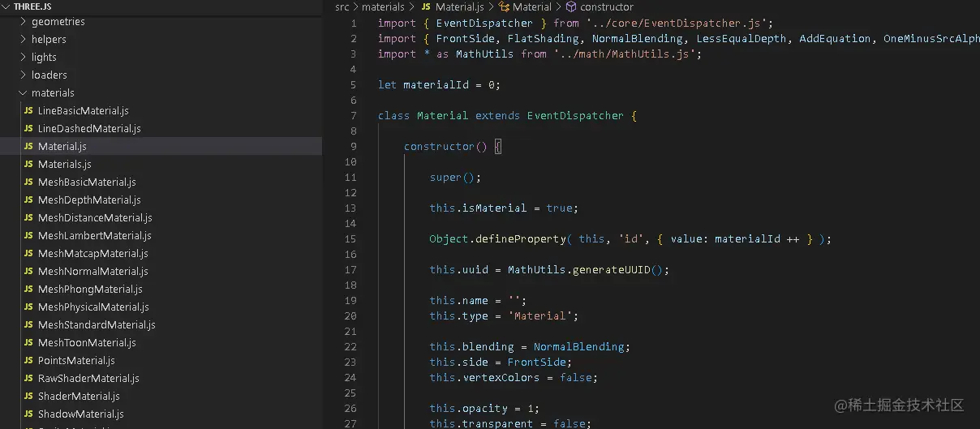Viewport: 980px width, 429px height.
Task: Open MeshBasicMaterial.js file
Action: (x=87, y=182)
